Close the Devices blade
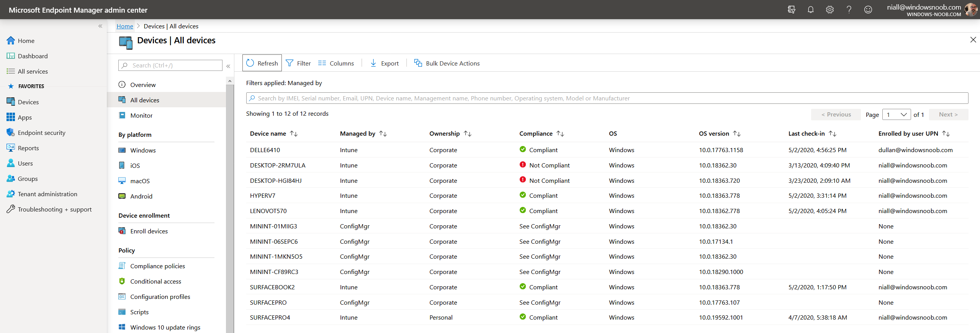 coord(973,40)
